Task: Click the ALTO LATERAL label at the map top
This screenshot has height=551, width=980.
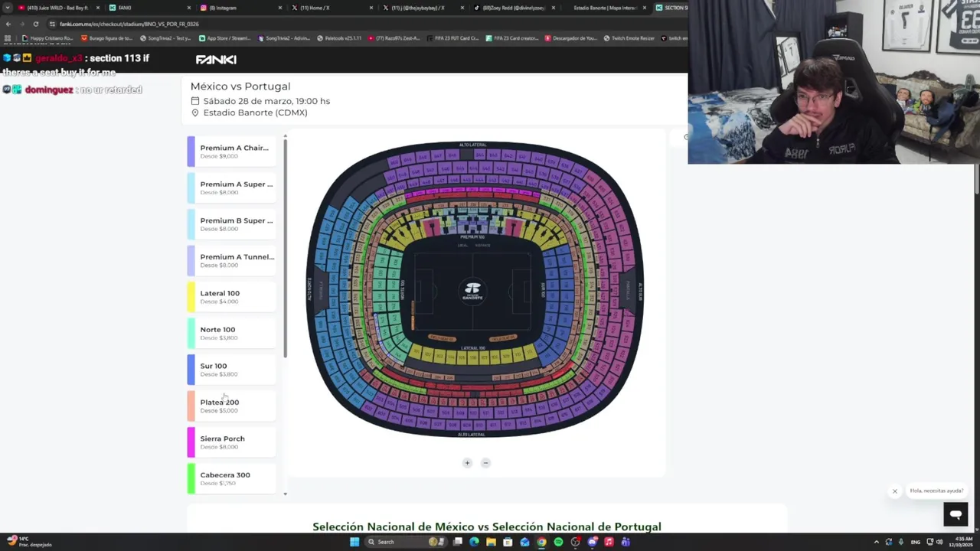Action: click(x=472, y=145)
